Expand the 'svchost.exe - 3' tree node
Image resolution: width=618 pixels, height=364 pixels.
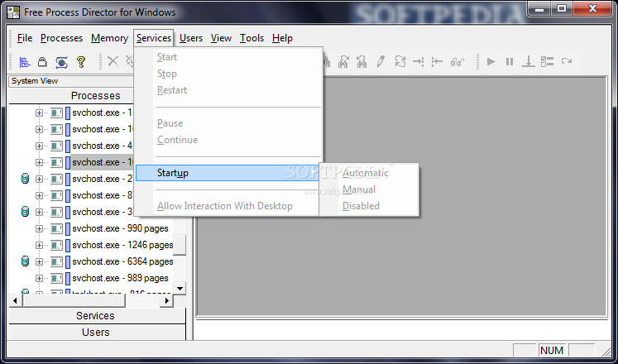click(39, 212)
